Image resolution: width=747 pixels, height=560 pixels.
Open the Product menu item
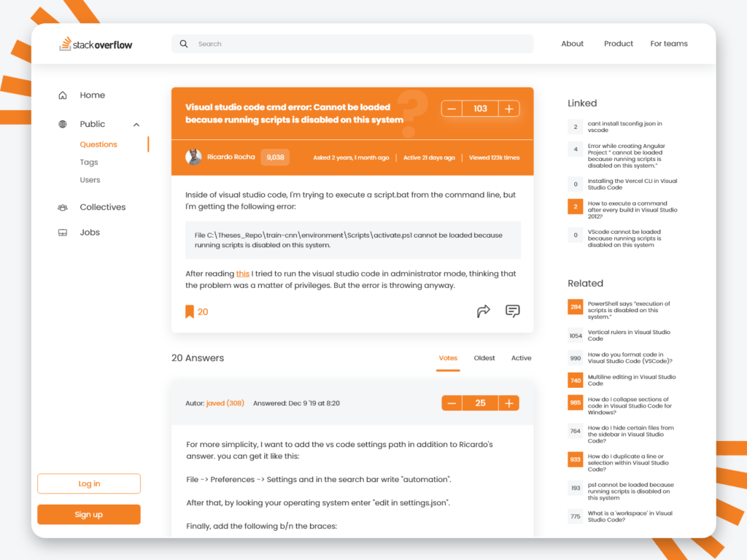619,44
